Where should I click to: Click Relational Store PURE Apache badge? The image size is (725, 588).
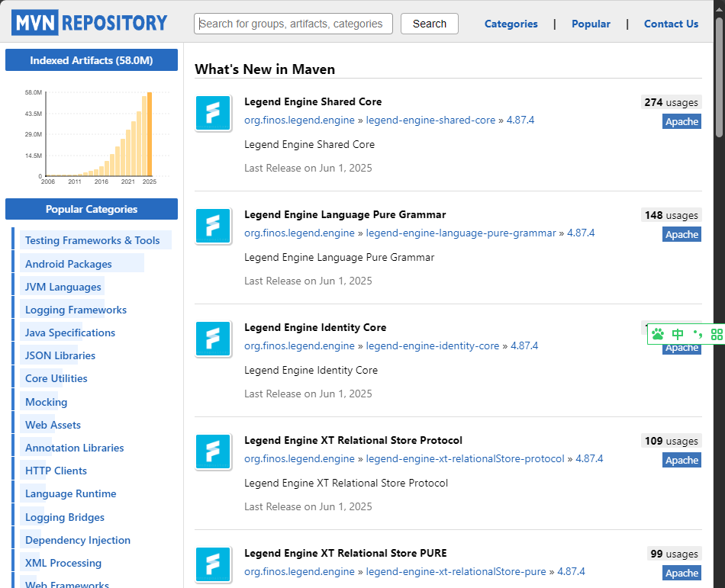[x=681, y=573]
